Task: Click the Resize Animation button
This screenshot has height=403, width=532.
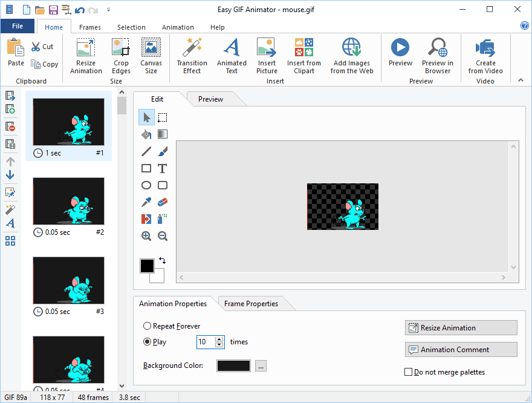Action: point(461,327)
